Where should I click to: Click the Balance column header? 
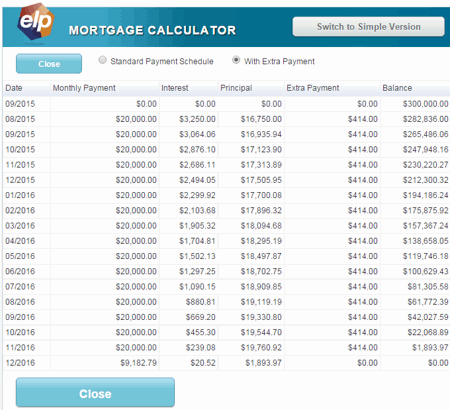pyautogui.click(x=415, y=88)
